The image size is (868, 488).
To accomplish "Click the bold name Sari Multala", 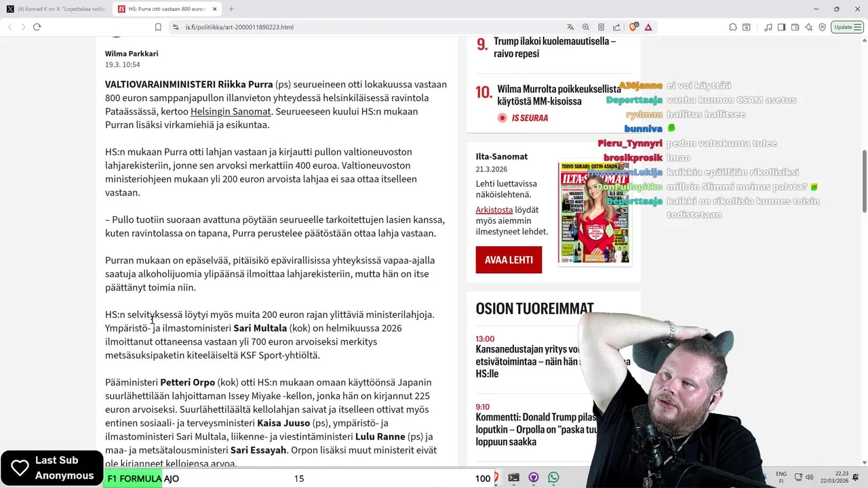I will pyautogui.click(x=260, y=328).
